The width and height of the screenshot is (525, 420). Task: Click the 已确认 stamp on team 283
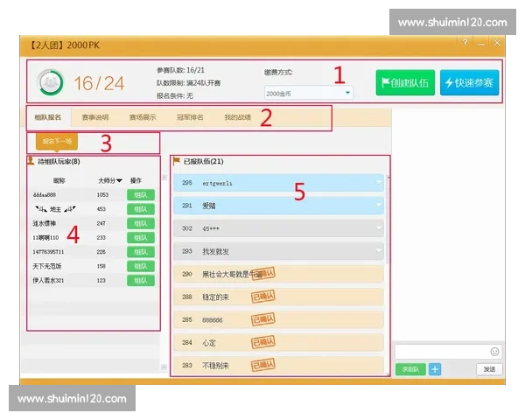click(263, 365)
